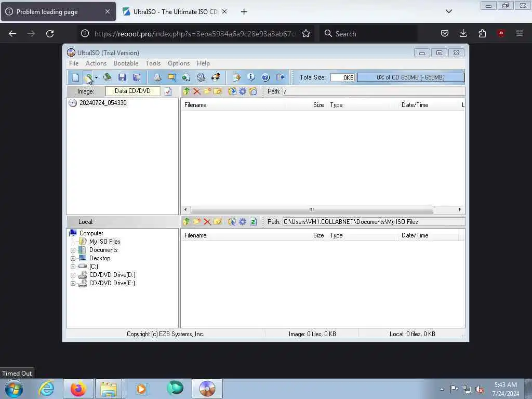Click the Save floppy disk toolbar icon
This screenshot has height=399, width=532.
(122, 77)
